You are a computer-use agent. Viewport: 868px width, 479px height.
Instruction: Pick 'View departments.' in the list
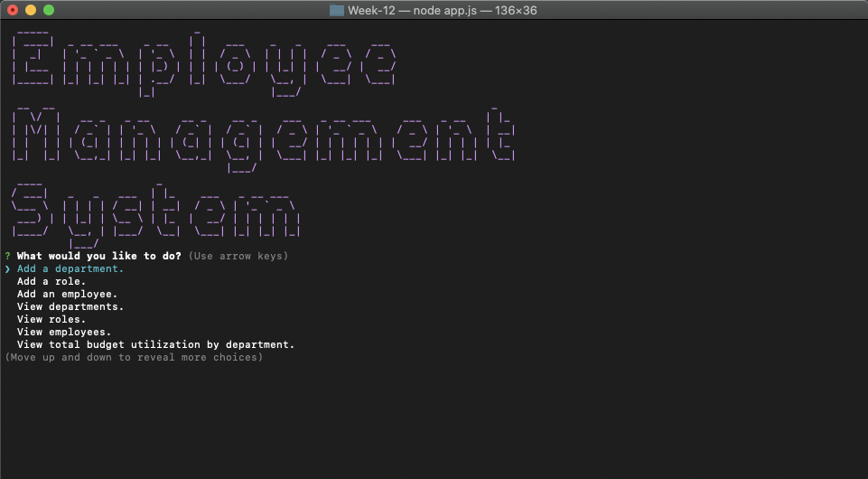tap(70, 306)
